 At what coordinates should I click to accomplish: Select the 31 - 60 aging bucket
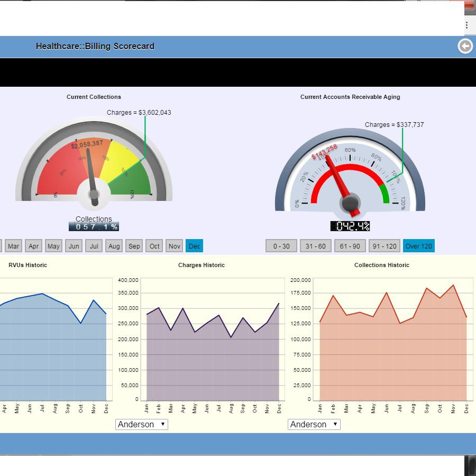click(316, 246)
